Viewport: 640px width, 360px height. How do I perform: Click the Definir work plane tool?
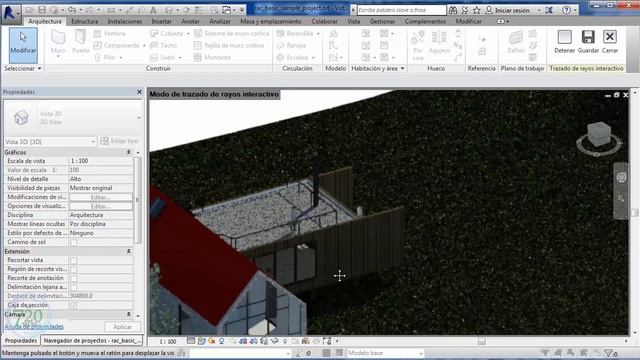516,42
